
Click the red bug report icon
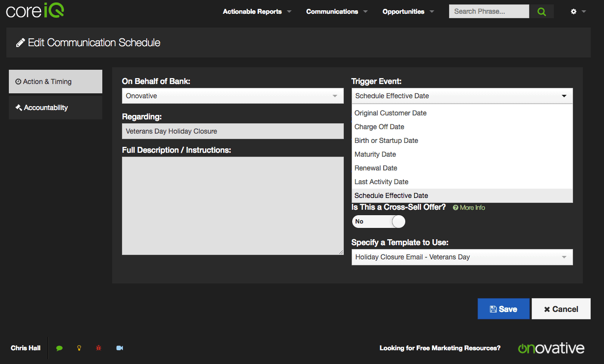pos(99,348)
